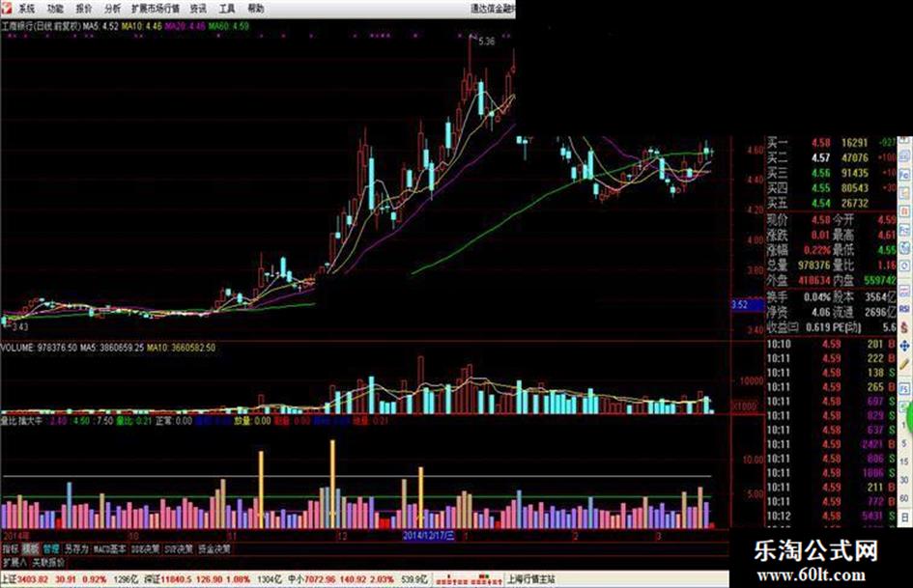Click the 量比.抓大牛 indicator label
Viewport: 913px width, 588px height.
(21, 420)
